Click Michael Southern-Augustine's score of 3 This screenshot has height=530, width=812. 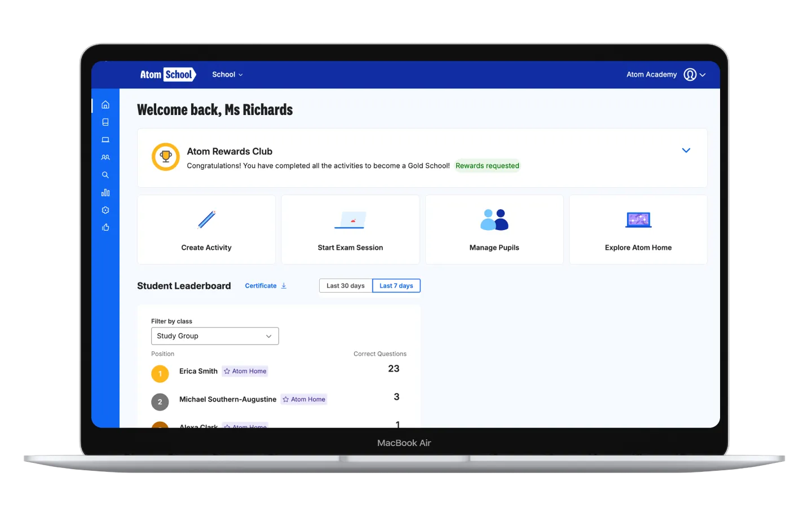(396, 397)
